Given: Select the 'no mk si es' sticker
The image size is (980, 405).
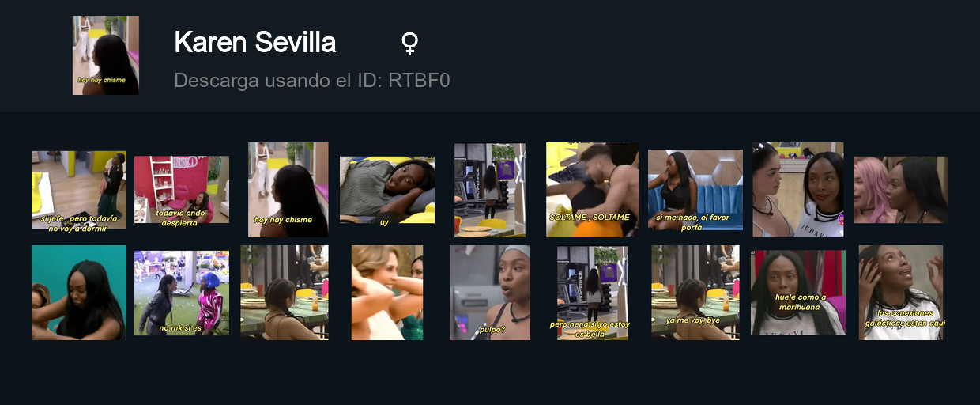Looking at the screenshot, I should [182, 293].
